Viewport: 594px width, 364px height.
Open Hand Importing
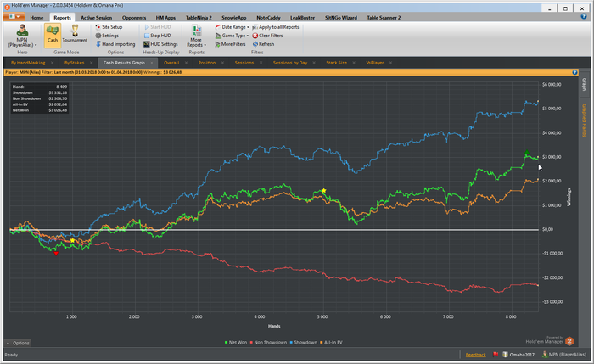pos(115,44)
